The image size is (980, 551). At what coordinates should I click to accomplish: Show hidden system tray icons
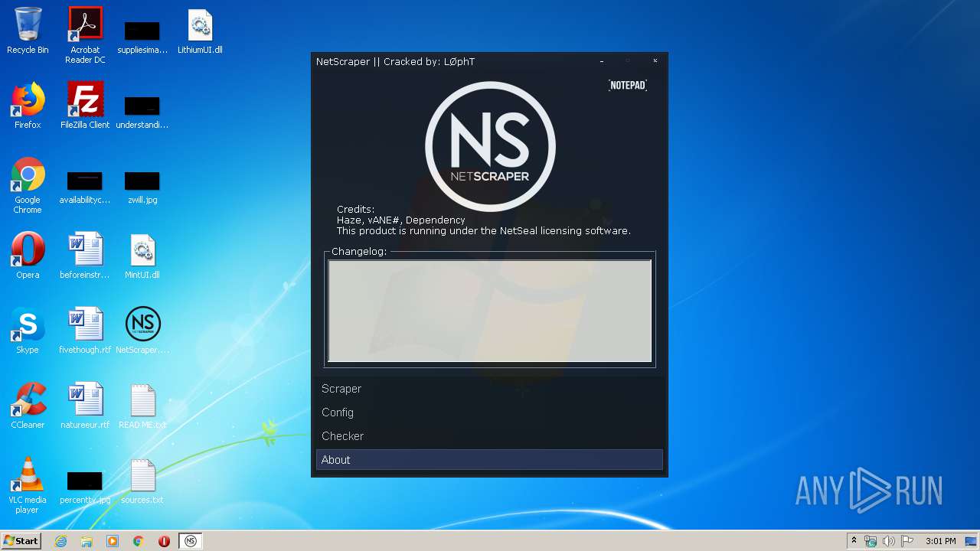[x=854, y=541]
